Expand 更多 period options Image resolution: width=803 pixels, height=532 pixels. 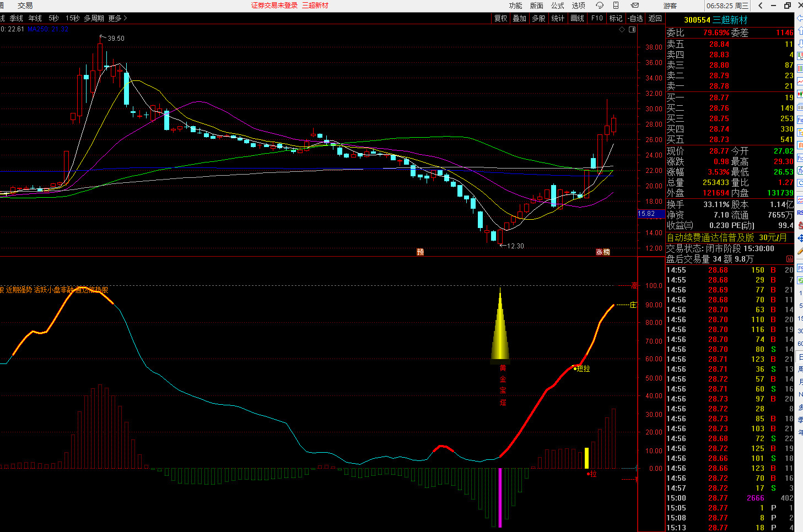pyautogui.click(x=117, y=18)
